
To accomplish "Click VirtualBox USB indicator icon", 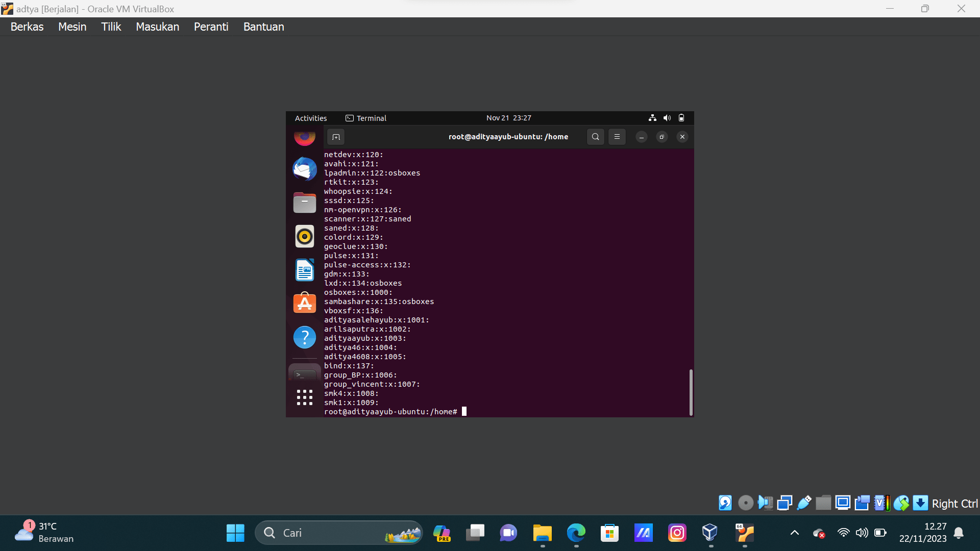I will point(804,503).
